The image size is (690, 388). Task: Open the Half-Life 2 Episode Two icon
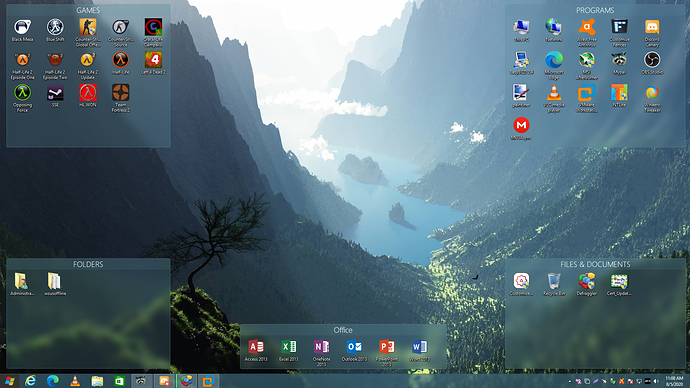coord(55,66)
